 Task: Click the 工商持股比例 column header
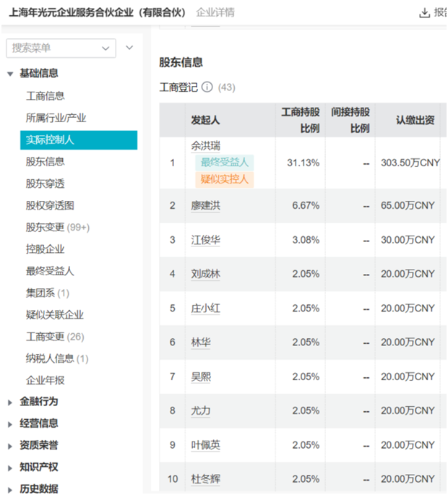(301, 120)
